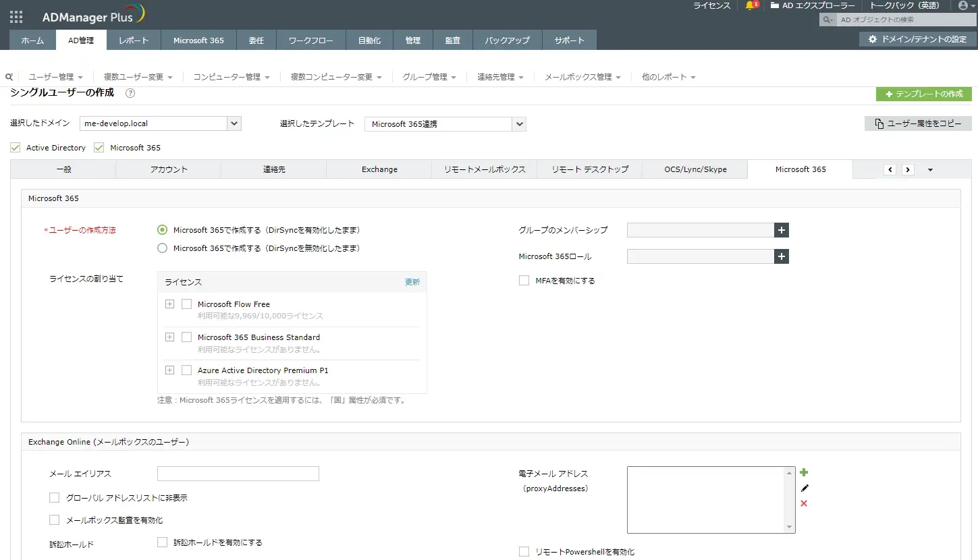Check the Microsoft 365 Business Standard license

click(x=187, y=337)
